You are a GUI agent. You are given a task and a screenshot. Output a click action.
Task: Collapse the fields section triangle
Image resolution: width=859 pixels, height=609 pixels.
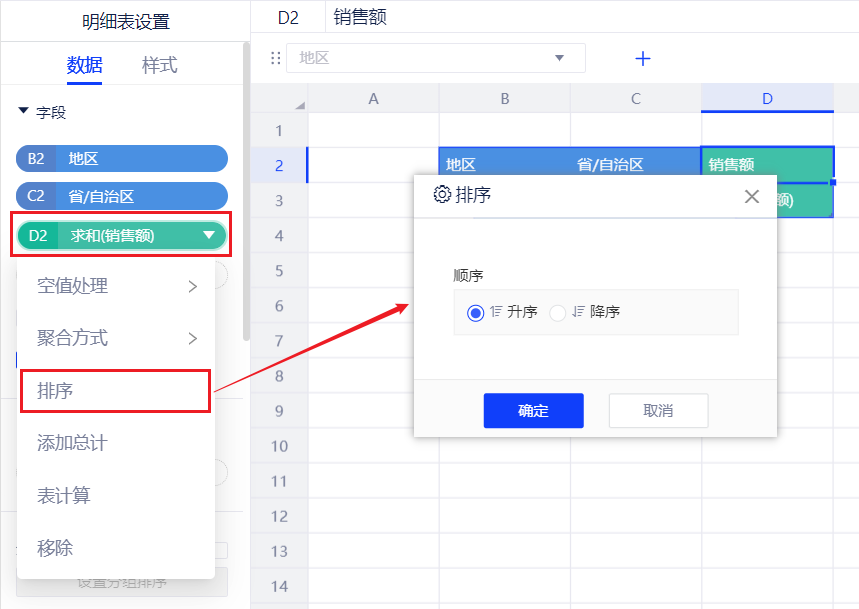coord(23,112)
